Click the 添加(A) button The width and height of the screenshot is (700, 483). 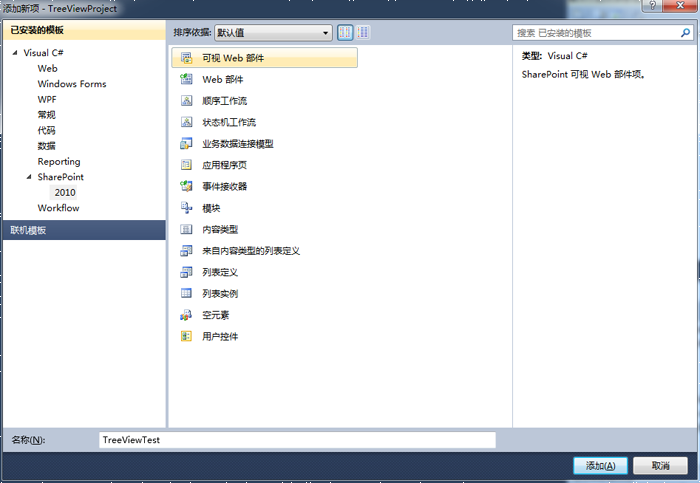[x=600, y=466]
